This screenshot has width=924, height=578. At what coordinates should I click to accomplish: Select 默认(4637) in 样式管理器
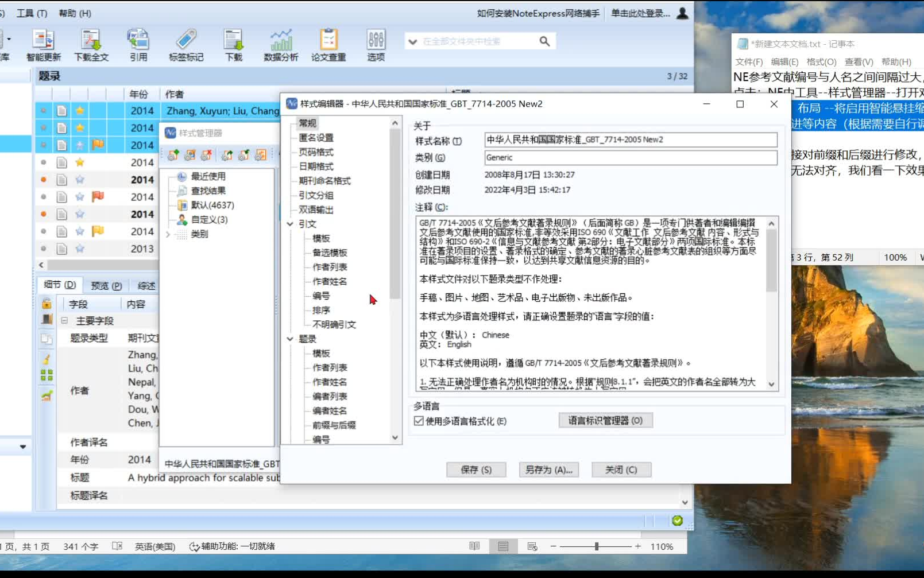tap(212, 205)
